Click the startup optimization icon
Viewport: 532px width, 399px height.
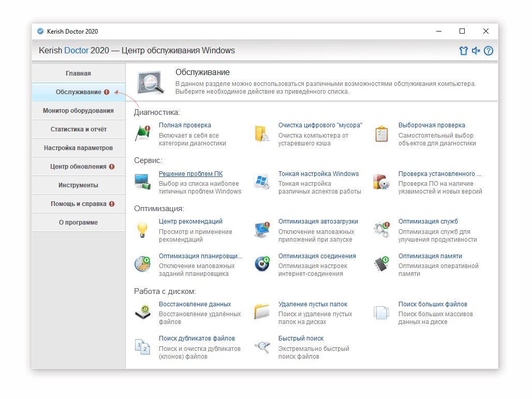click(x=262, y=230)
